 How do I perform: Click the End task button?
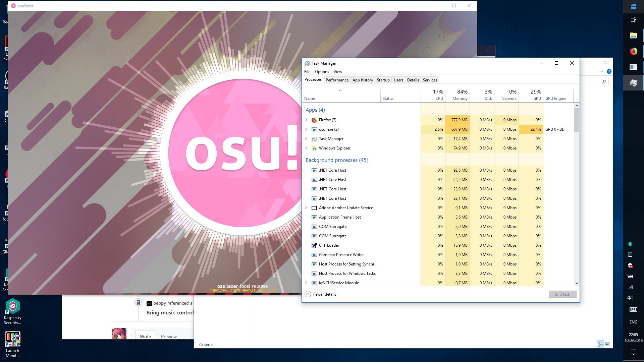click(x=562, y=294)
